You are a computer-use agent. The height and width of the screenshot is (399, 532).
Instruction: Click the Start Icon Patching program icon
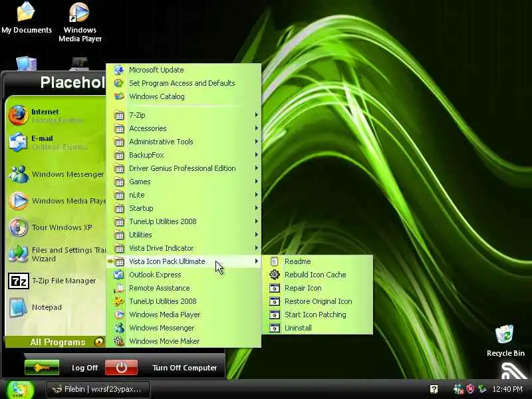pos(274,315)
